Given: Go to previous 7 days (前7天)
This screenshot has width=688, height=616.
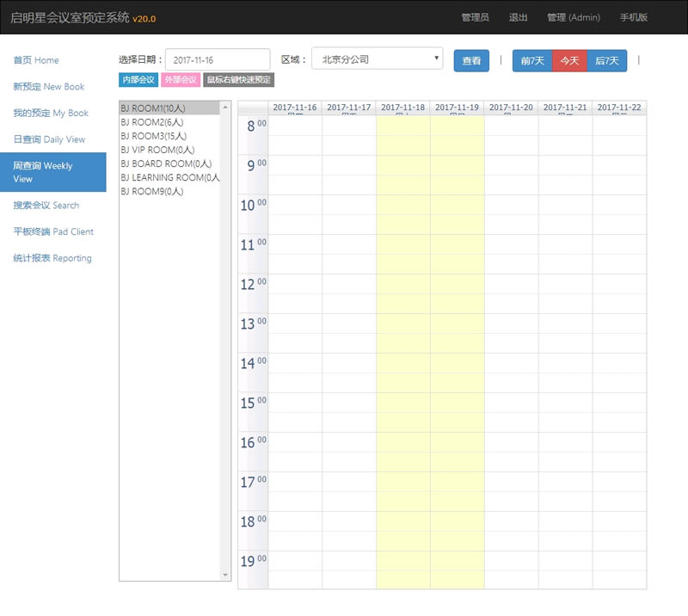Looking at the screenshot, I should 532,61.
